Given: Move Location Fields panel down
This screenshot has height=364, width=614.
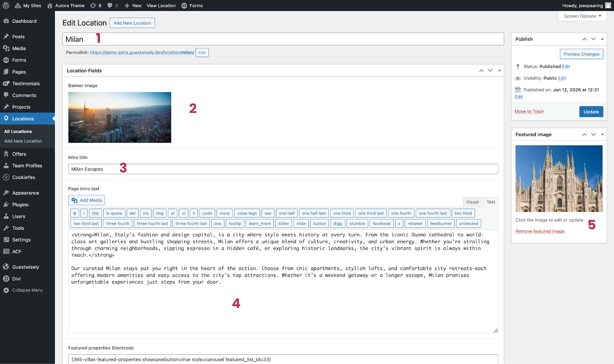Looking at the screenshot, I should (x=490, y=71).
